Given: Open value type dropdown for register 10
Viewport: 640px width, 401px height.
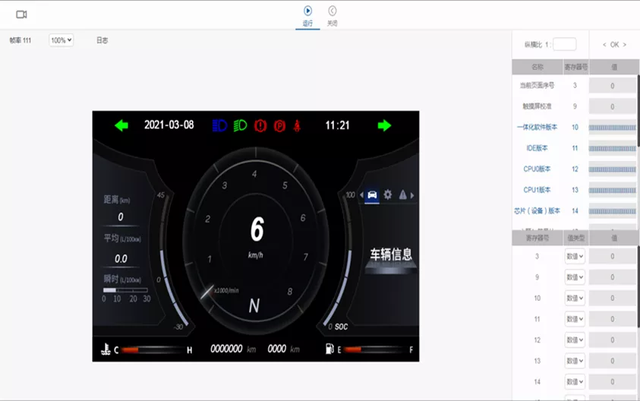Looking at the screenshot, I should 575,298.
